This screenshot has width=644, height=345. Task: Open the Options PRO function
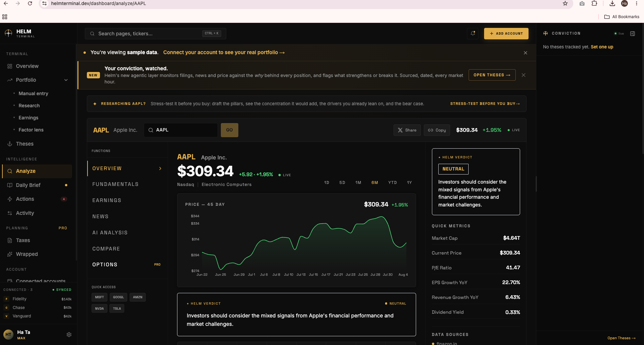pos(127,265)
